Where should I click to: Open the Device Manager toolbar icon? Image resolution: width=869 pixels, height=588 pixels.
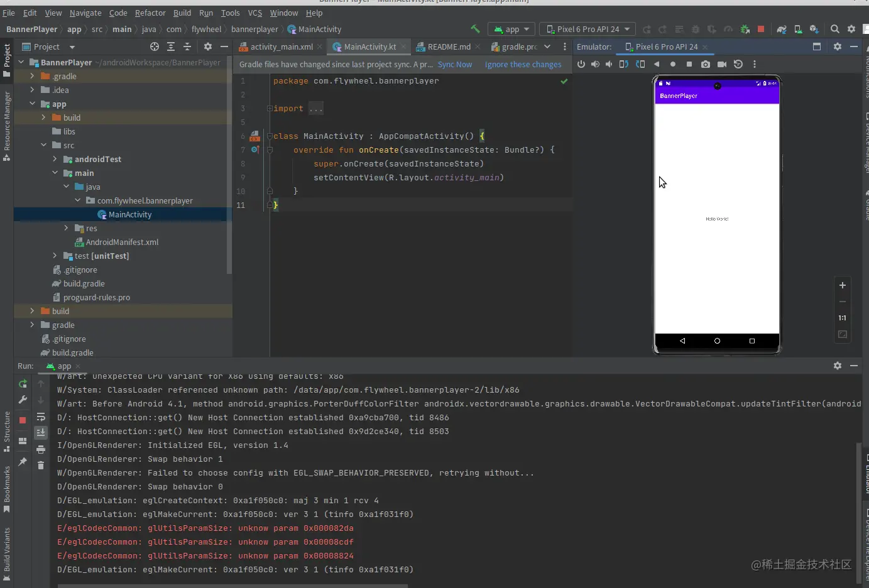(x=797, y=29)
